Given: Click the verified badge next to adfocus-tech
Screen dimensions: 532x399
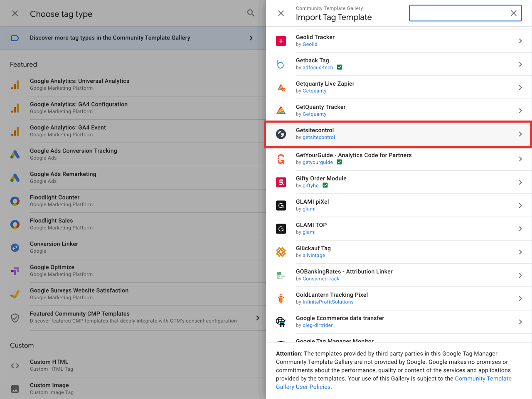Looking at the screenshot, I should coord(340,67).
